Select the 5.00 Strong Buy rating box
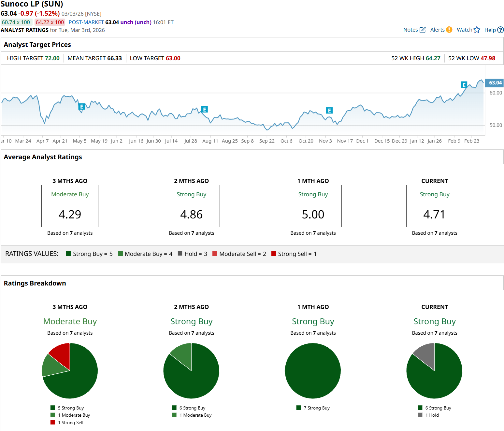Screen dimensions: 504x431 (313, 206)
